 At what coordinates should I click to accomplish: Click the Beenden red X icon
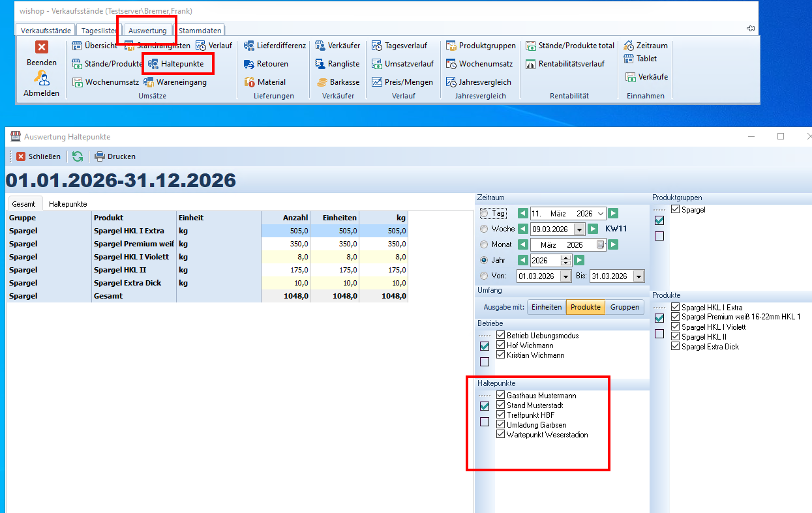(x=42, y=47)
